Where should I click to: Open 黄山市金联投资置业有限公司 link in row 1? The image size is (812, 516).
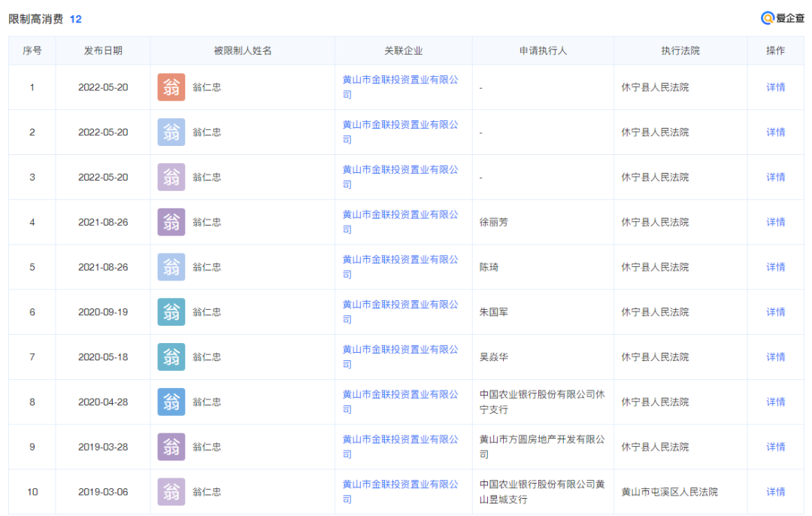pyautogui.click(x=400, y=87)
